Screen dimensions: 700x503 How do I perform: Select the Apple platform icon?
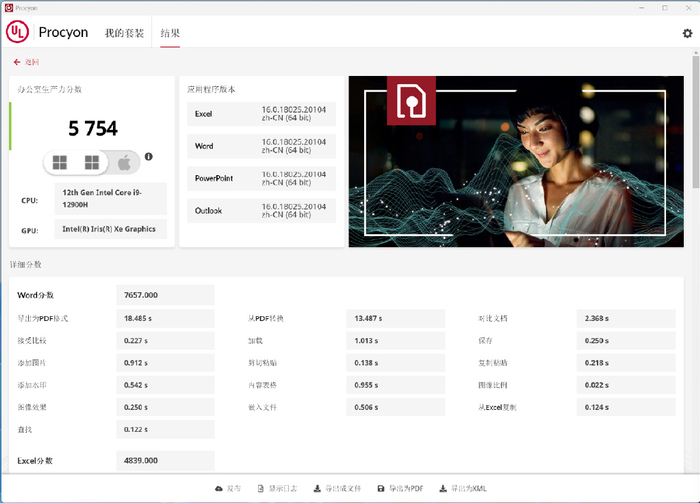[x=124, y=162]
